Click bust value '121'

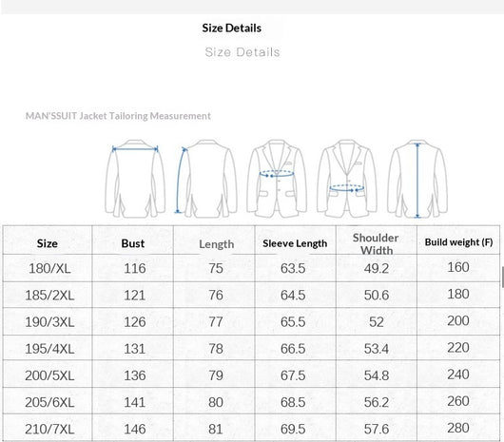coord(135,296)
